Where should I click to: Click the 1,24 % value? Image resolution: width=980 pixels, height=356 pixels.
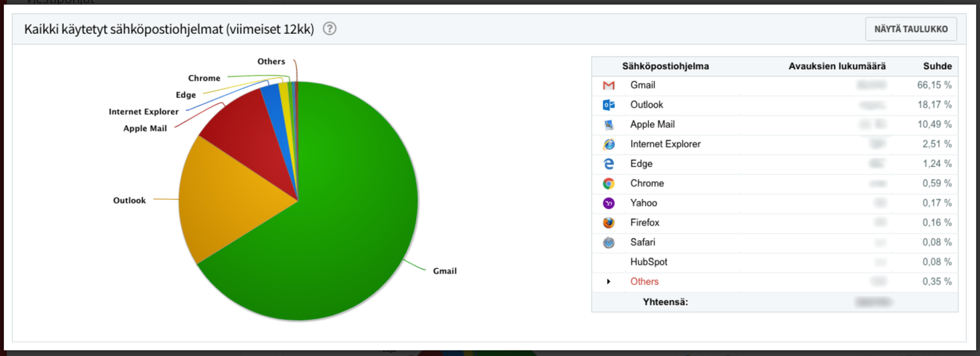pyautogui.click(x=937, y=164)
